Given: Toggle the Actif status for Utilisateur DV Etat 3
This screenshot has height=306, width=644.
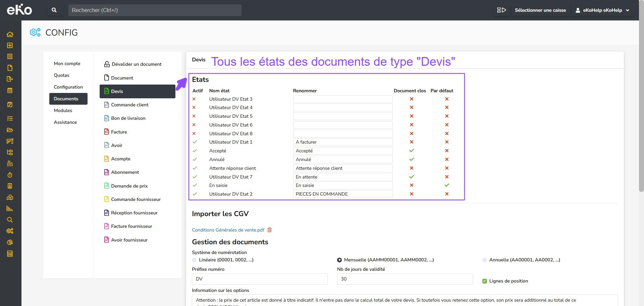Looking at the screenshot, I should click(194, 99).
